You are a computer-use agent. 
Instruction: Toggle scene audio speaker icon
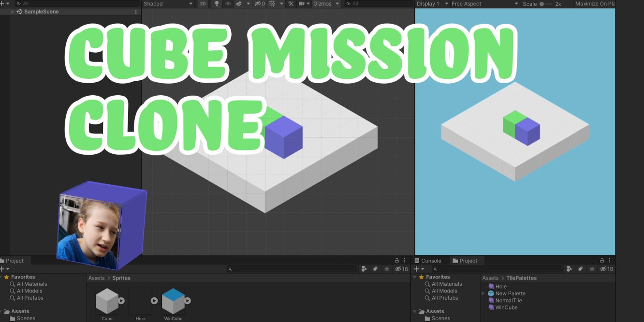(228, 4)
